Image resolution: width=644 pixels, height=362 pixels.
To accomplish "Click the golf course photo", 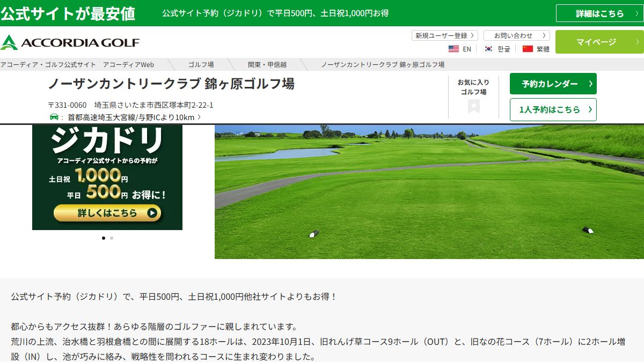I will pyautogui.click(x=429, y=192).
